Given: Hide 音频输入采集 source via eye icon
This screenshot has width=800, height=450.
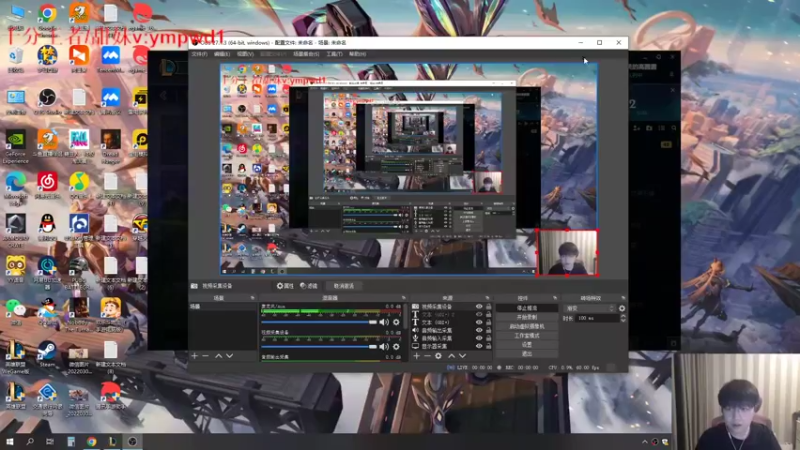Looking at the screenshot, I should point(479,338).
